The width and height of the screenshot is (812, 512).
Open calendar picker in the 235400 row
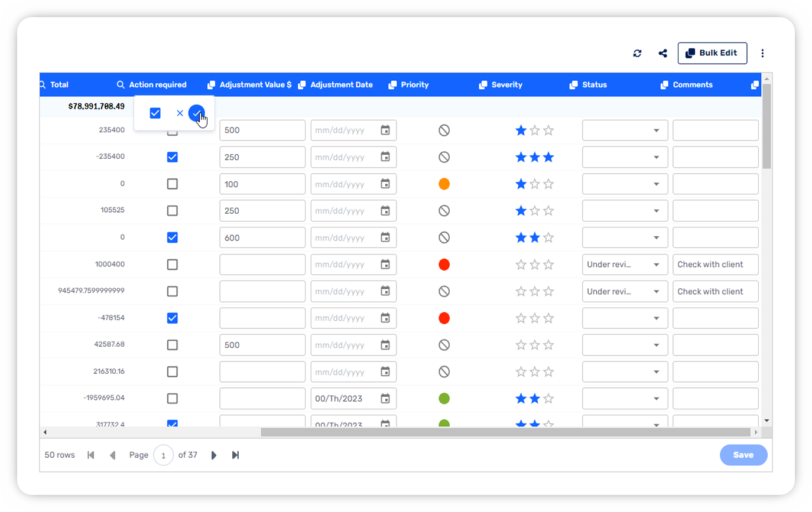coord(385,130)
